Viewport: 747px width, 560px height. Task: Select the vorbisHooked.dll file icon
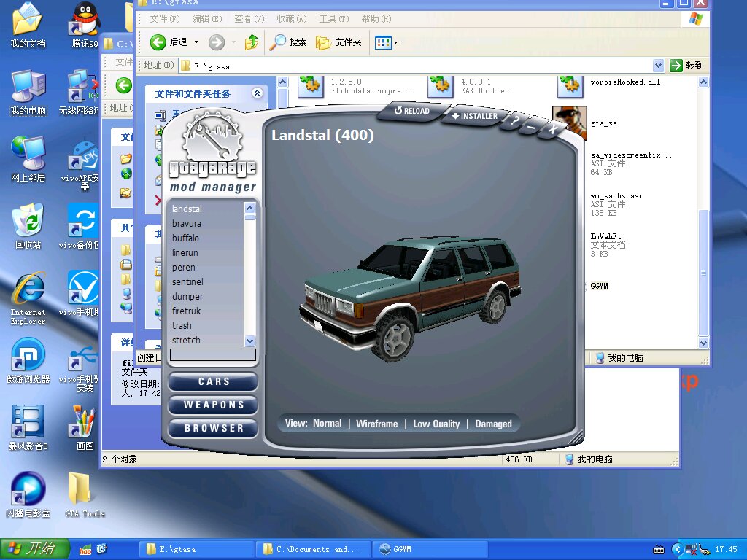(570, 86)
